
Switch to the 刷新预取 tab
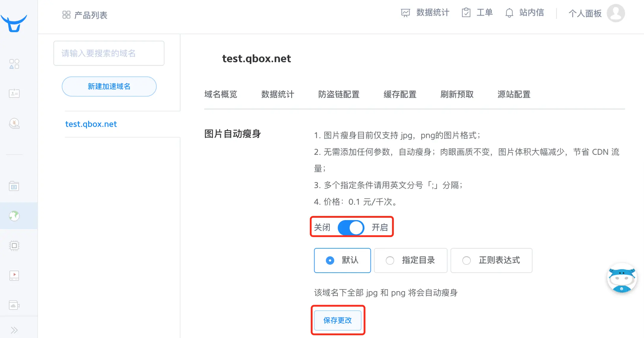tap(457, 94)
